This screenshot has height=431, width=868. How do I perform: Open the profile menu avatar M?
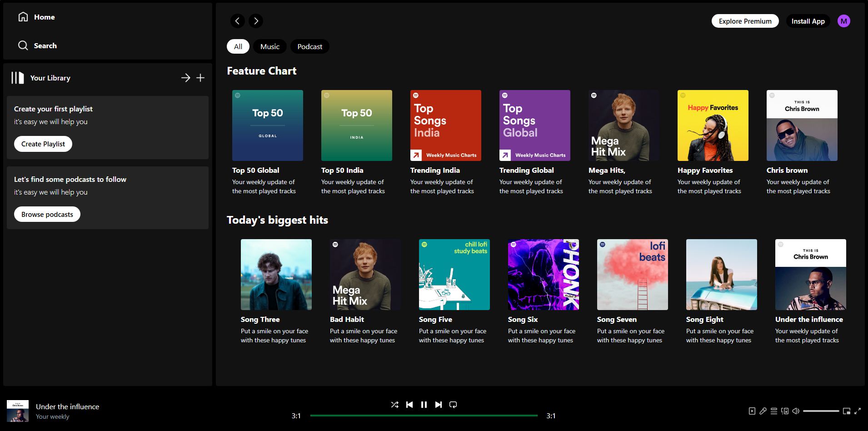tap(844, 21)
